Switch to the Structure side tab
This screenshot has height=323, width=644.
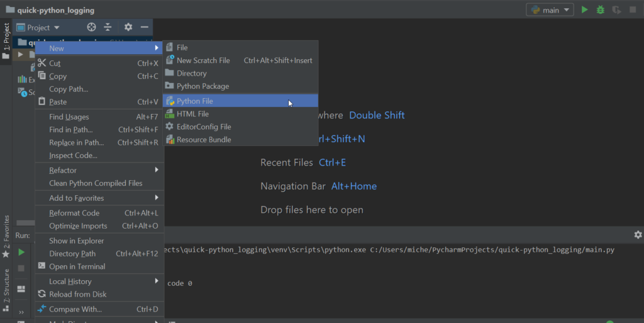[6, 286]
